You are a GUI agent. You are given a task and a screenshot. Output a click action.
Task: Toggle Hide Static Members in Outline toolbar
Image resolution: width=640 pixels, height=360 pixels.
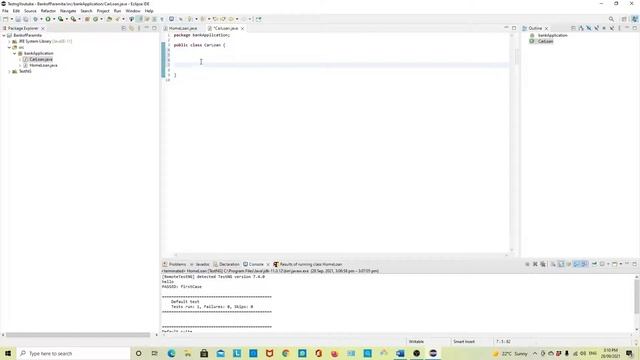pos(596,29)
